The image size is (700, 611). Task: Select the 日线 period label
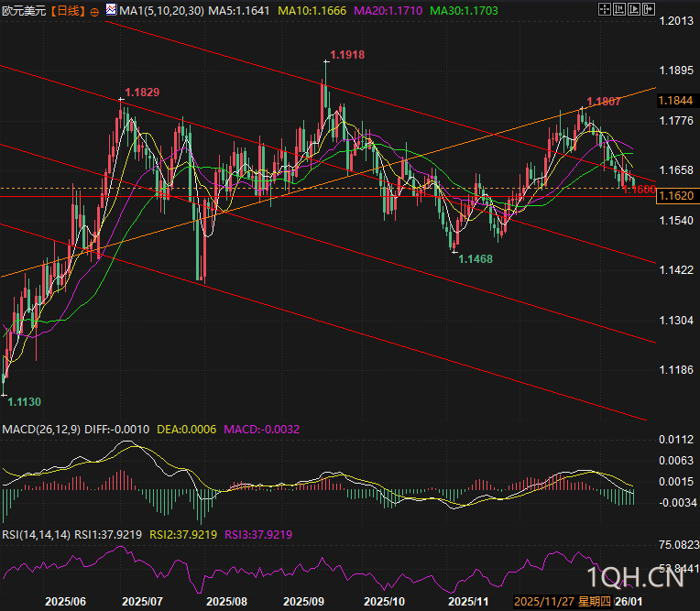coord(67,11)
